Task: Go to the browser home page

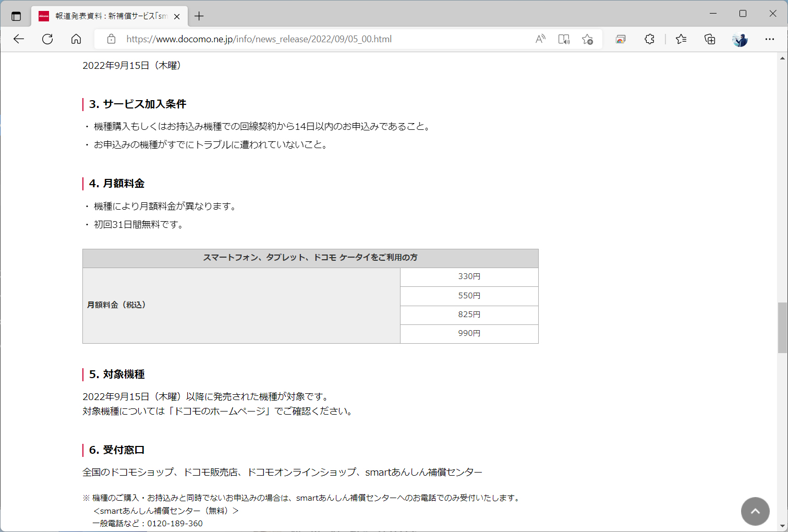Action: (76, 39)
